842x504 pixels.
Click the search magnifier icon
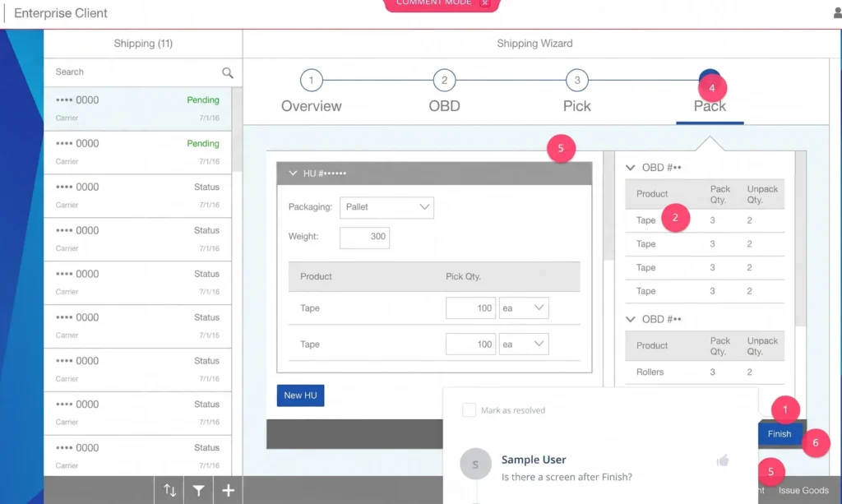(x=228, y=72)
